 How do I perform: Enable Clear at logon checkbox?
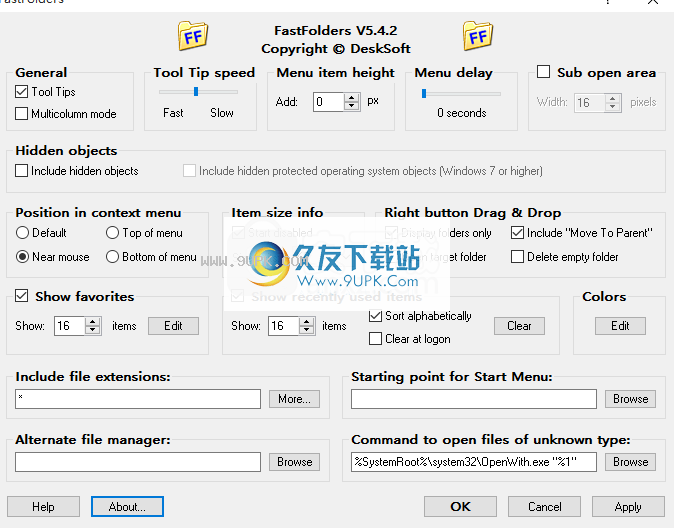click(375, 339)
